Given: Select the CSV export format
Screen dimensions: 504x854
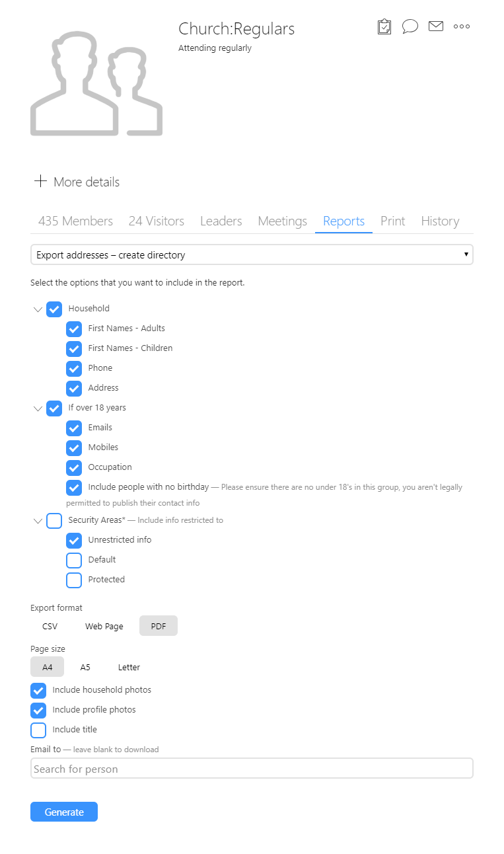Looking at the screenshot, I should coord(50,625).
